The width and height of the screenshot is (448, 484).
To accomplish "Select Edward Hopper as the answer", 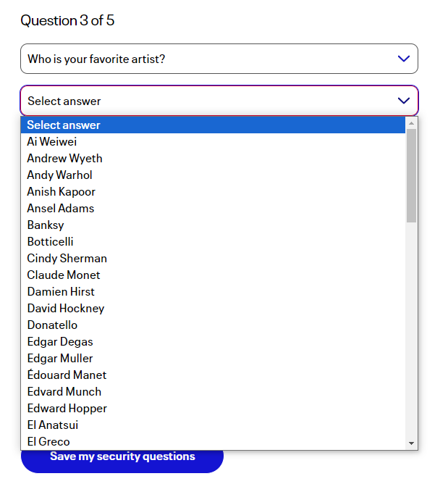I will 67,409.
